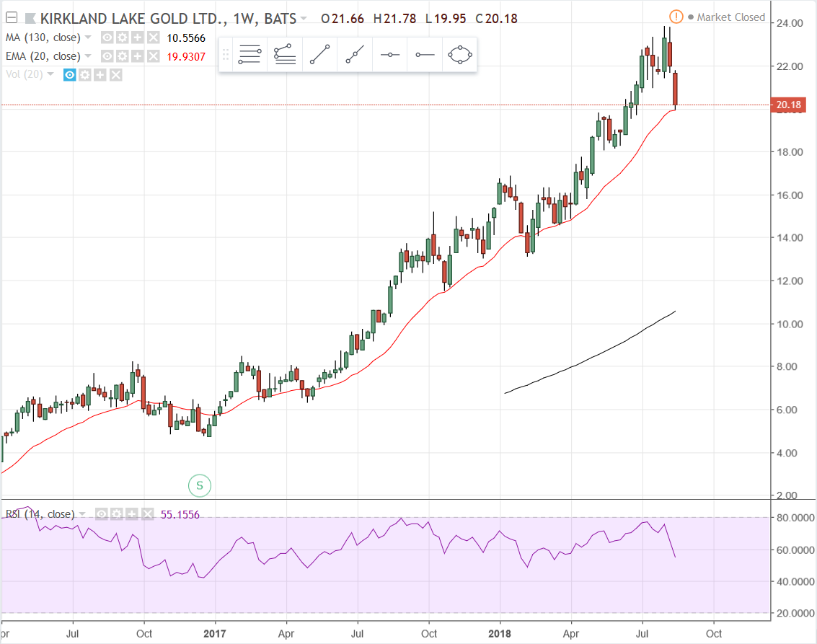Click the plus icon on the Vol row

coord(100,75)
